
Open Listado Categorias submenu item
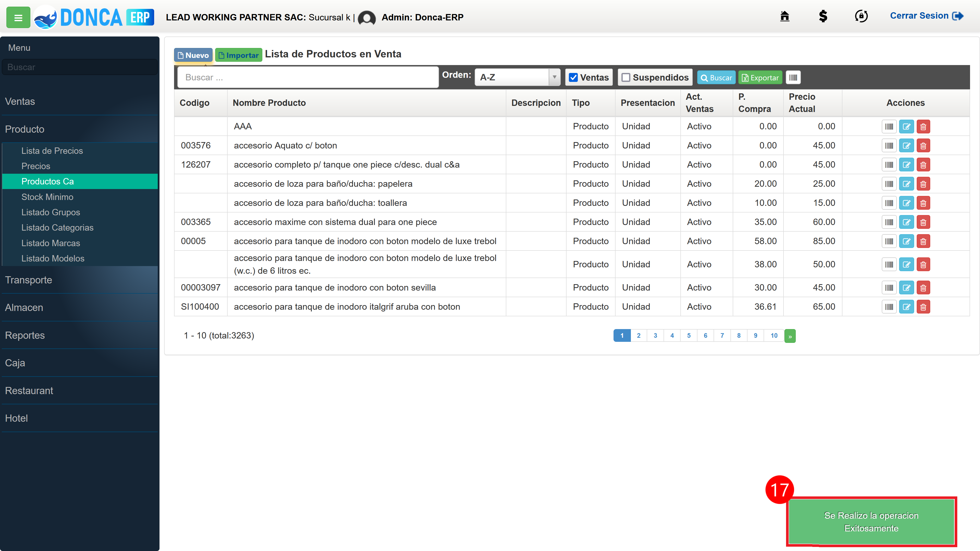coord(80,227)
